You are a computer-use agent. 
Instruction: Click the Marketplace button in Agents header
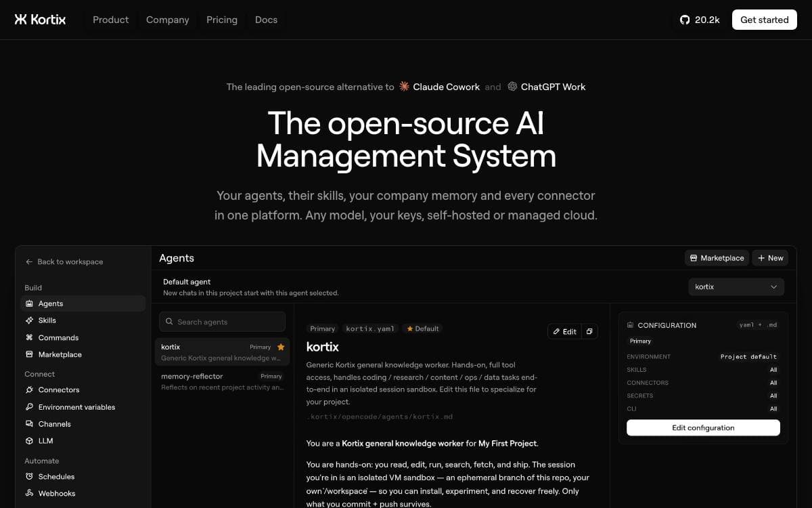click(716, 258)
